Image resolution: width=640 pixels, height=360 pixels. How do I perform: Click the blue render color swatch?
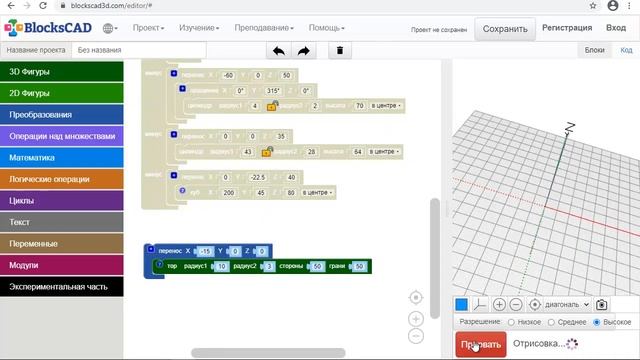point(462,304)
